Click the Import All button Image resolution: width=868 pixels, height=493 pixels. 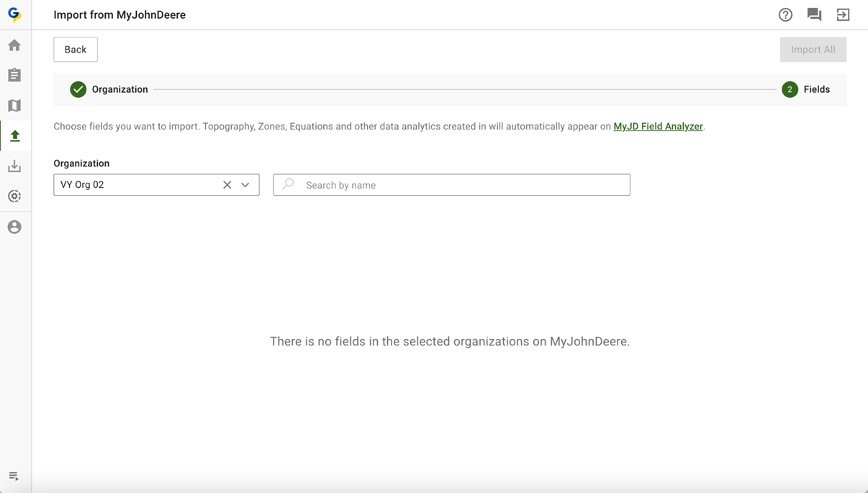[813, 50]
